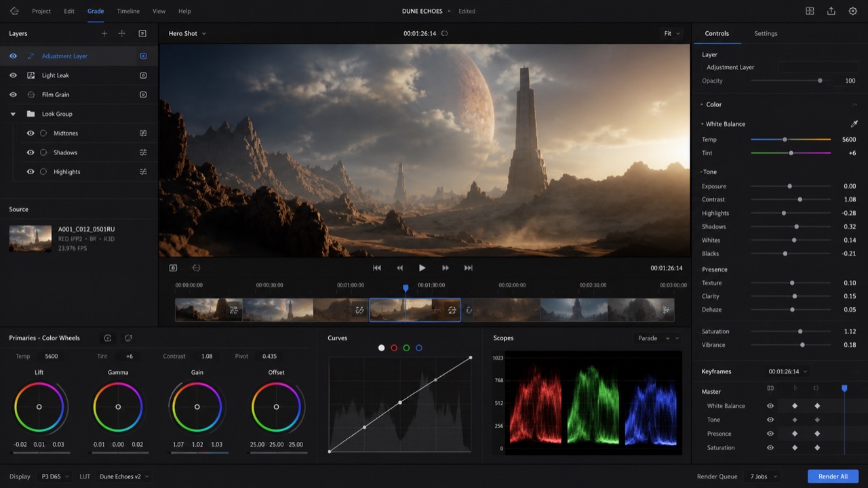868x488 pixels.
Task: Click the add layer plus icon
Action: tap(104, 33)
